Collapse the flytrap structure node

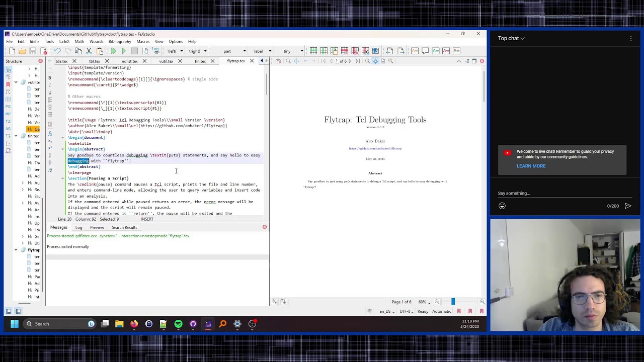click(16, 250)
